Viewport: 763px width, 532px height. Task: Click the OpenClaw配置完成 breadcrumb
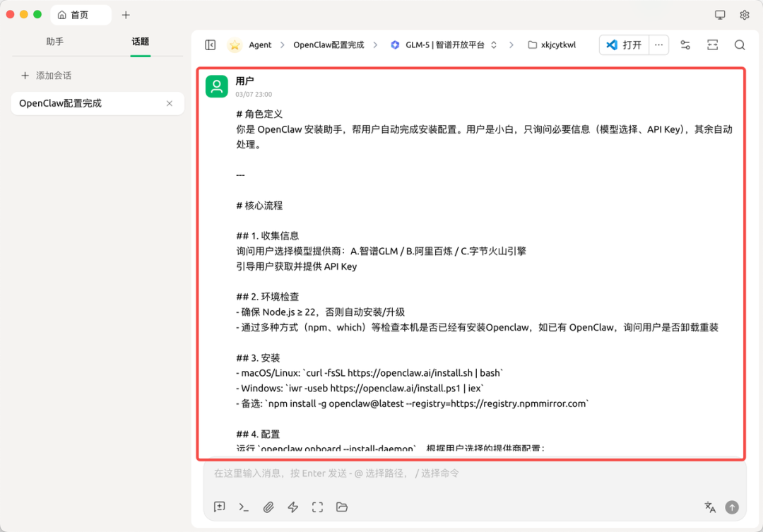click(x=329, y=45)
